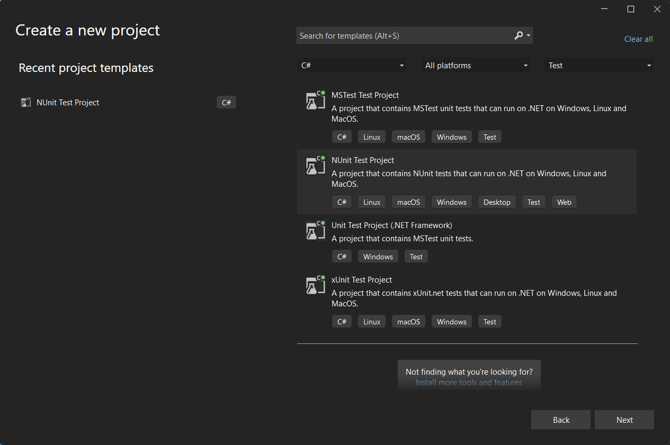Image resolution: width=670 pixels, height=445 pixels.
Task: Click the description 'A project that contains MSTest unit tests.'
Action: click(x=402, y=239)
